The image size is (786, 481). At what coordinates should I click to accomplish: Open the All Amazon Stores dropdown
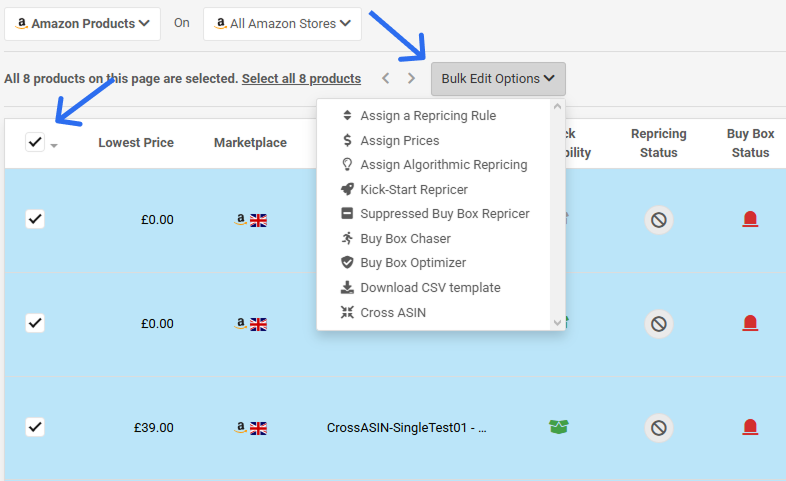click(282, 24)
